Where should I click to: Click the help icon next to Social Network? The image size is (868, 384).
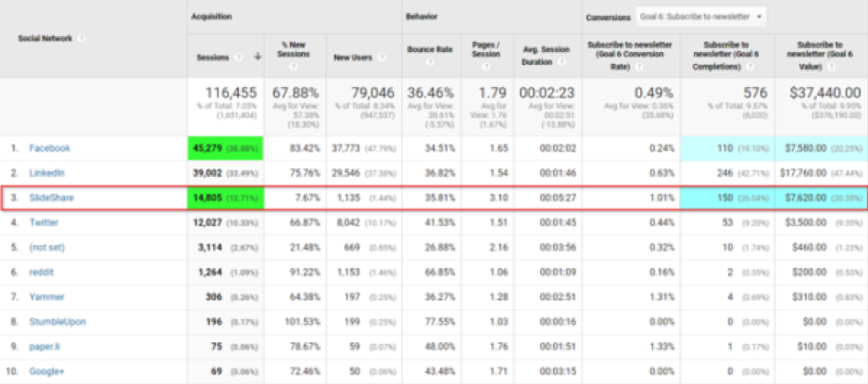[x=82, y=39]
